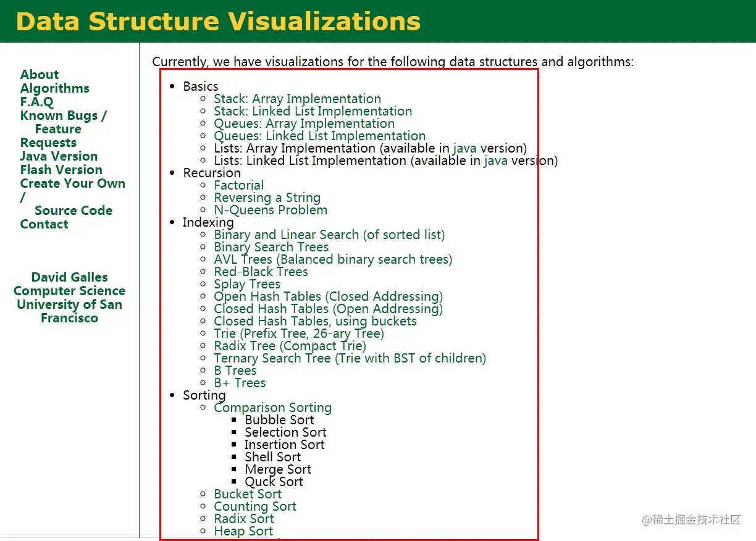Select Flash Version in sidebar
This screenshot has width=756, height=541.
(x=61, y=170)
